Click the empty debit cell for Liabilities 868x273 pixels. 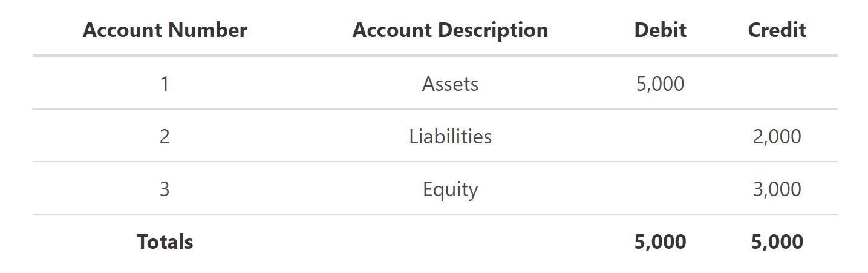tap(660, 136)
